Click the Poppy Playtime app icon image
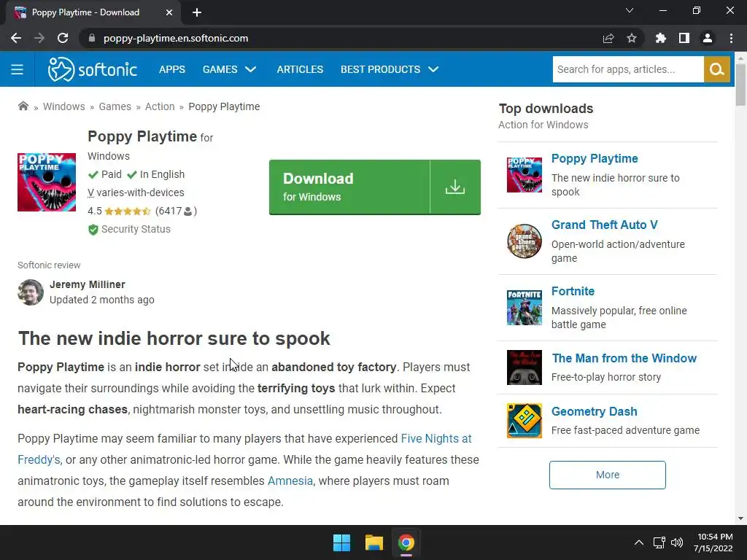The width and height of the screenshot is (747, 560). tap(47, 182)
